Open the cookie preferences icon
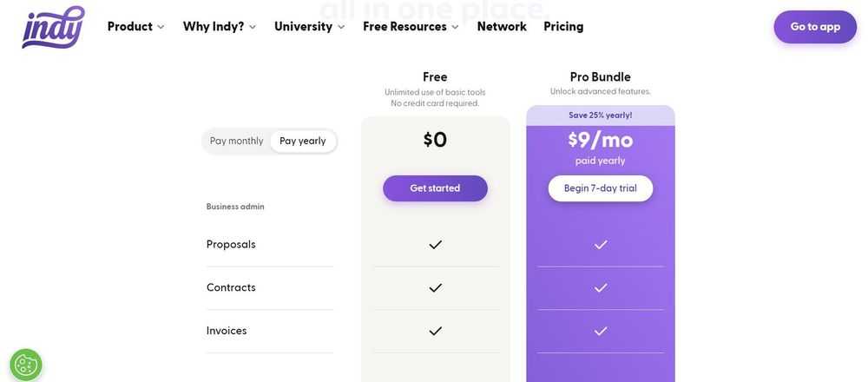The image size is (868, 382). tap(26, 365)
